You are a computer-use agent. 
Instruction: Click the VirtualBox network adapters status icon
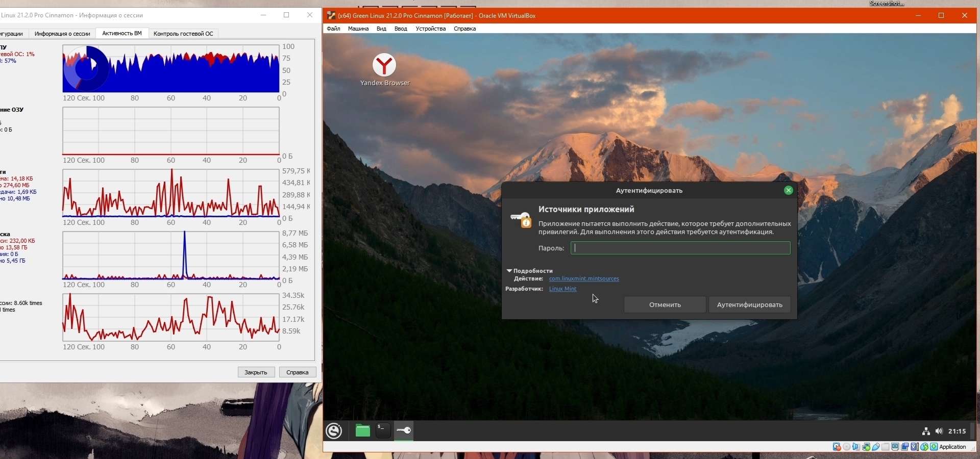[866, 447]
